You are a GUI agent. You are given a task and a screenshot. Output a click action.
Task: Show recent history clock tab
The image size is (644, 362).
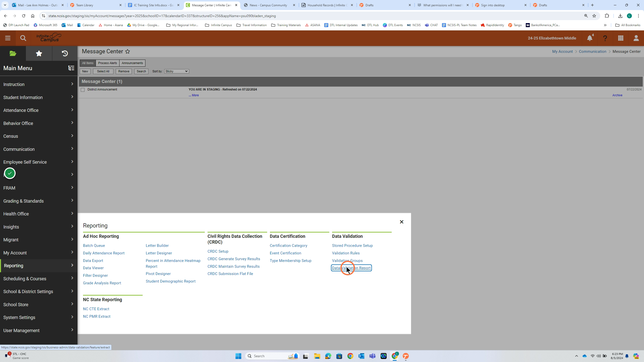point(65,54)
